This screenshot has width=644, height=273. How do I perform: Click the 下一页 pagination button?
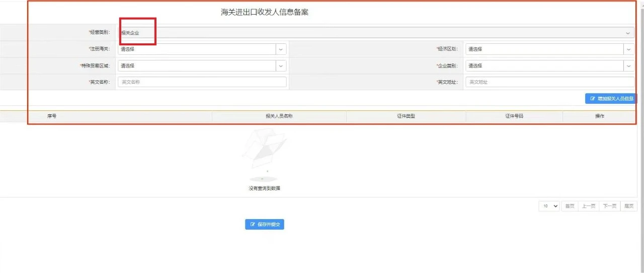coord(609,206)
